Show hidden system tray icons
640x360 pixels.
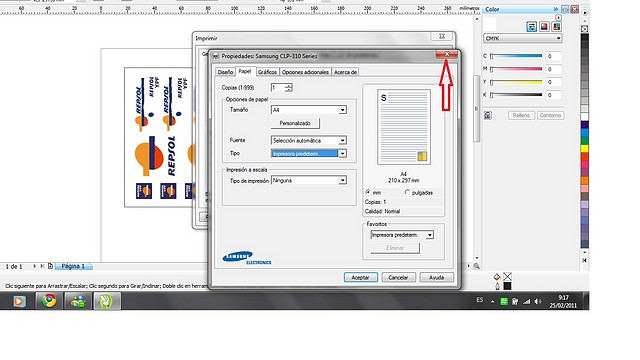(493, 302)
